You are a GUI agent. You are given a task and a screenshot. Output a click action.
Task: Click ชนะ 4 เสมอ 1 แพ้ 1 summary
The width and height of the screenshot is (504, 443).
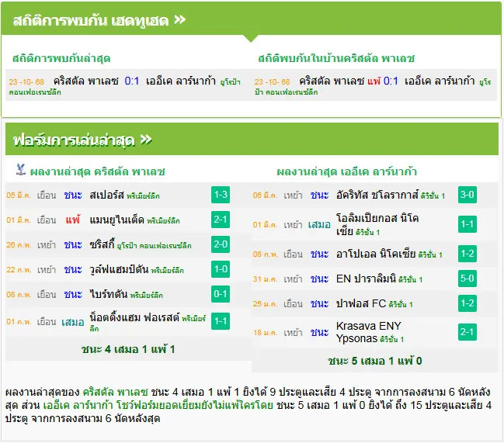[x=128, y=349]
